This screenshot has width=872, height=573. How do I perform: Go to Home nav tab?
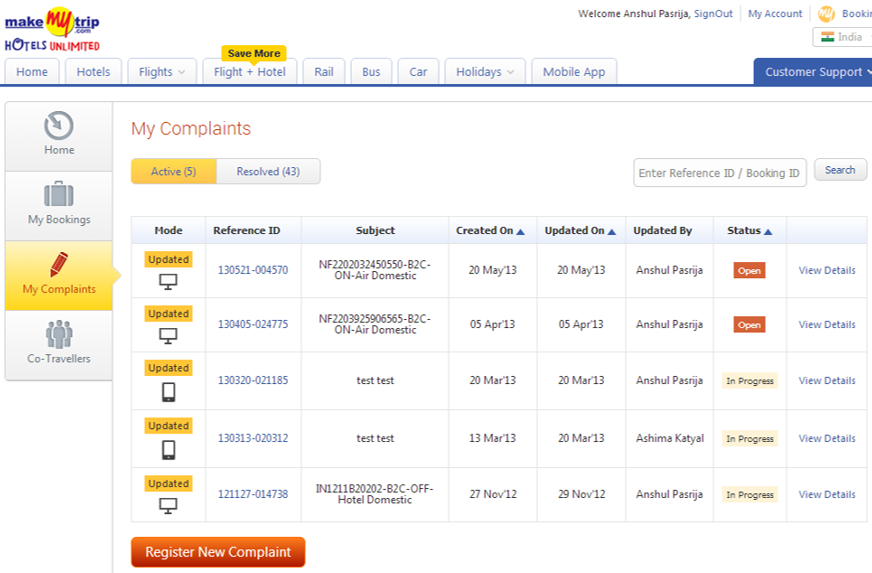pos(32,72)
